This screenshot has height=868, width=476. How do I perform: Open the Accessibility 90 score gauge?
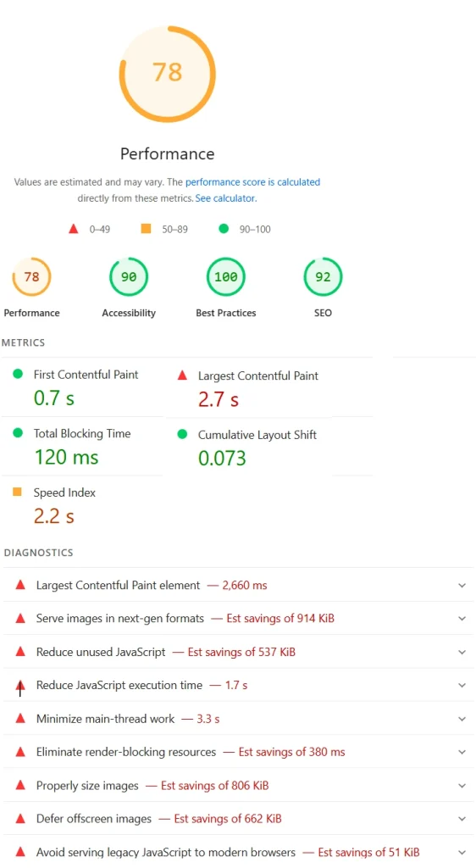(129, 276)
